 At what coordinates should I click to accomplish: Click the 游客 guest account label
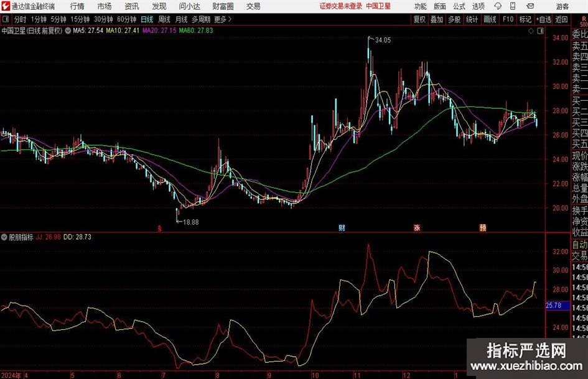pyautogui.click(x=562, y=6)
